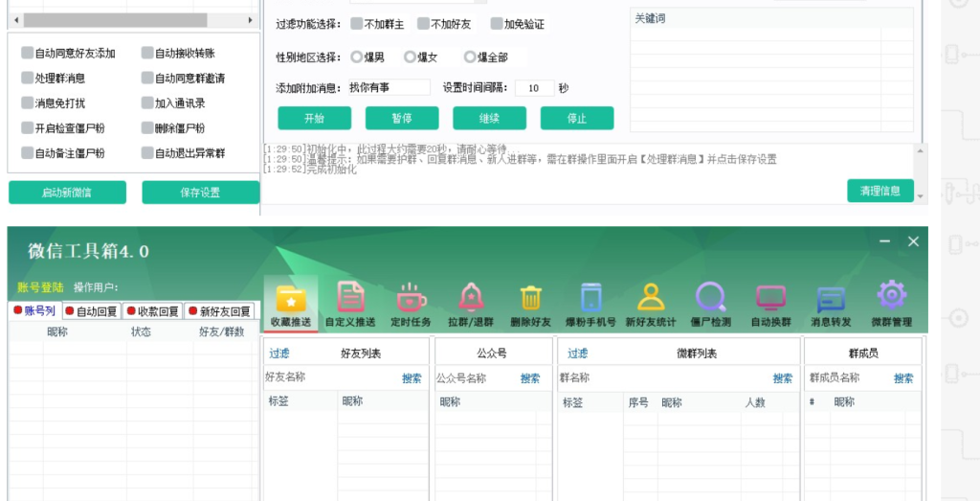The image size is (980, 501).
Task: Select the 爆全部 radio button
Action: [x=470, y=57]
